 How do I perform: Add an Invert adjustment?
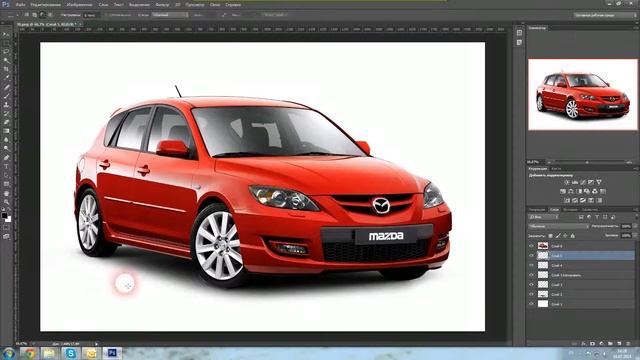pyautogui.click(x=567, y=200)
